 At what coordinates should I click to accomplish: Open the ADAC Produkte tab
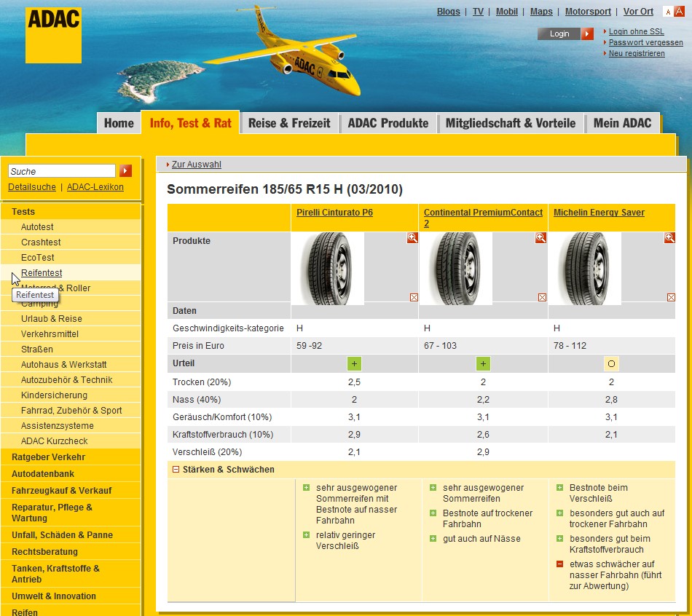pyautogui.click(x=388, y=123)
